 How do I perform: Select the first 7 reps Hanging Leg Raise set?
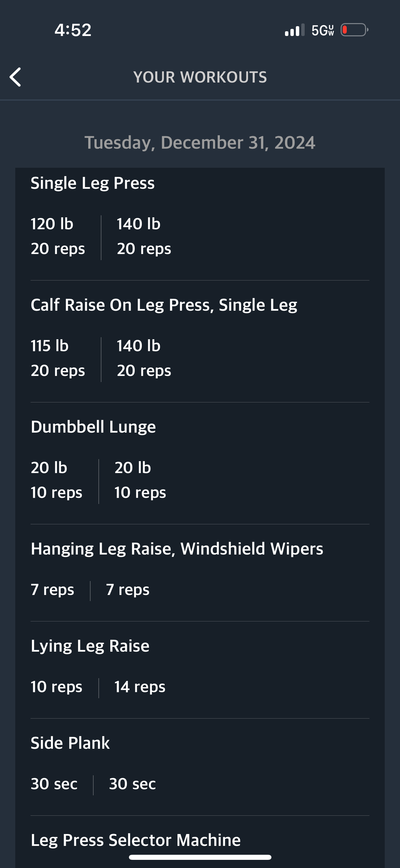(x=52, y=590)
